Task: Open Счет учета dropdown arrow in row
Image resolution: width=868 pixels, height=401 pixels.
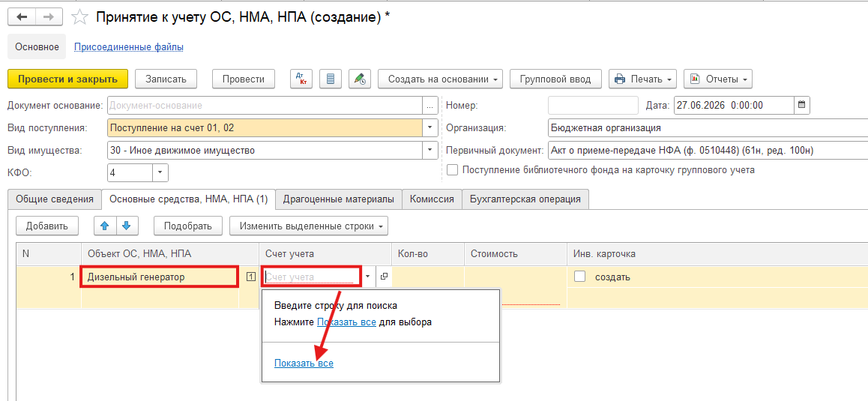Action: pyautogui.click(x=367, y=277)
